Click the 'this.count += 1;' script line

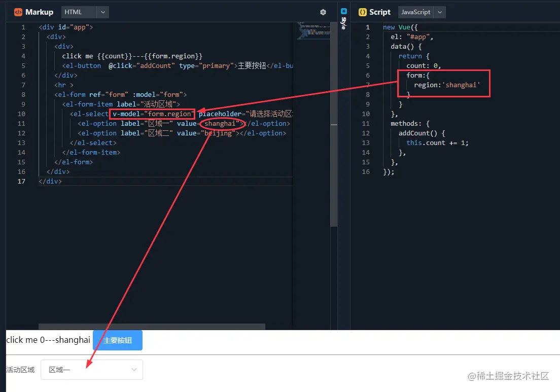[437, 143]
